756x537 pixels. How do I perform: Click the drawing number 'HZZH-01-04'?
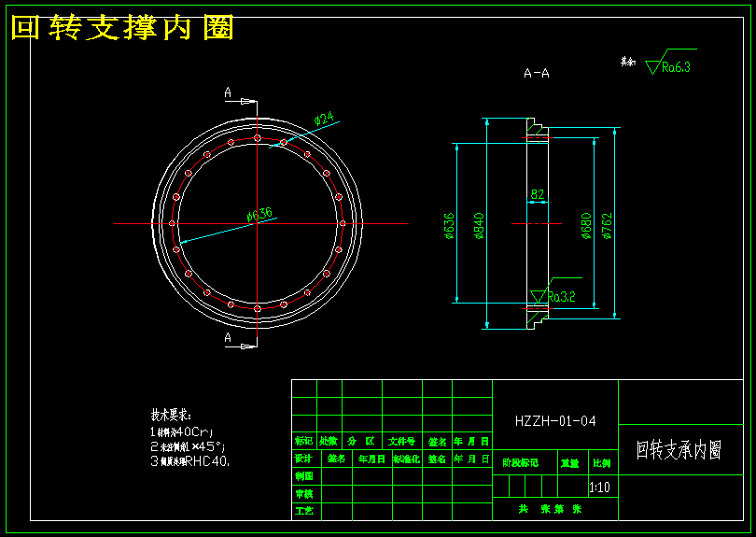555,421
